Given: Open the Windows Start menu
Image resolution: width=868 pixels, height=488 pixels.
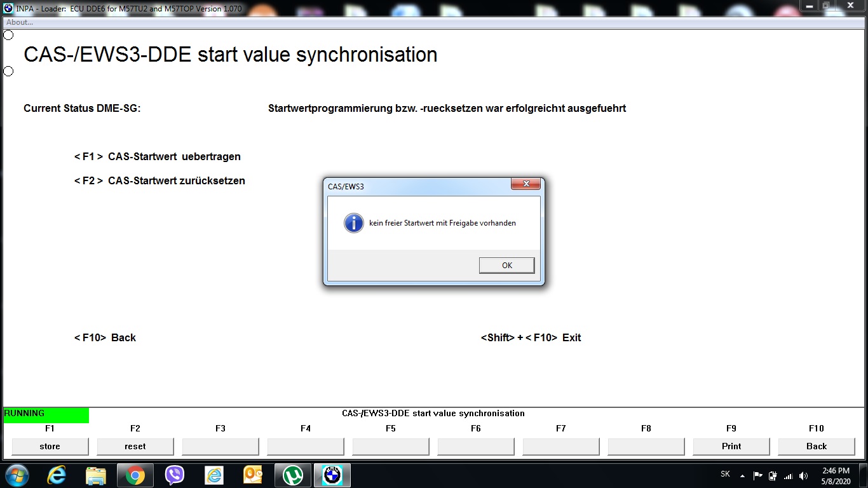Looking at the screenshot, I should 17,475.
